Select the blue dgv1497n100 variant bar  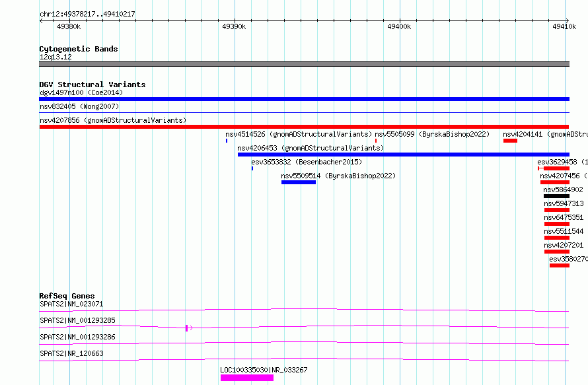click(x=304, y=99)
